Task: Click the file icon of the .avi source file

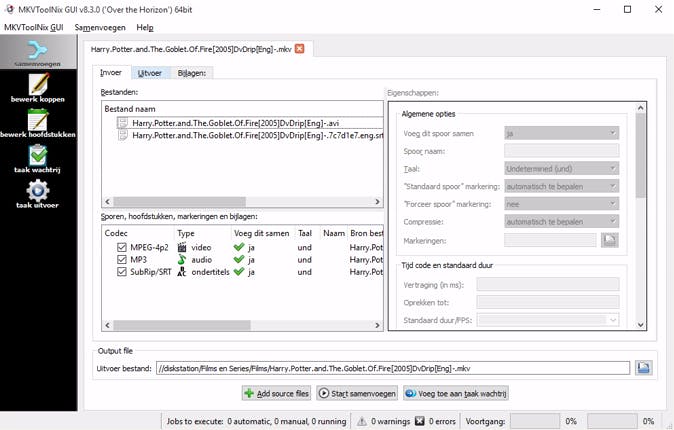Action: (x=123, y=123)
